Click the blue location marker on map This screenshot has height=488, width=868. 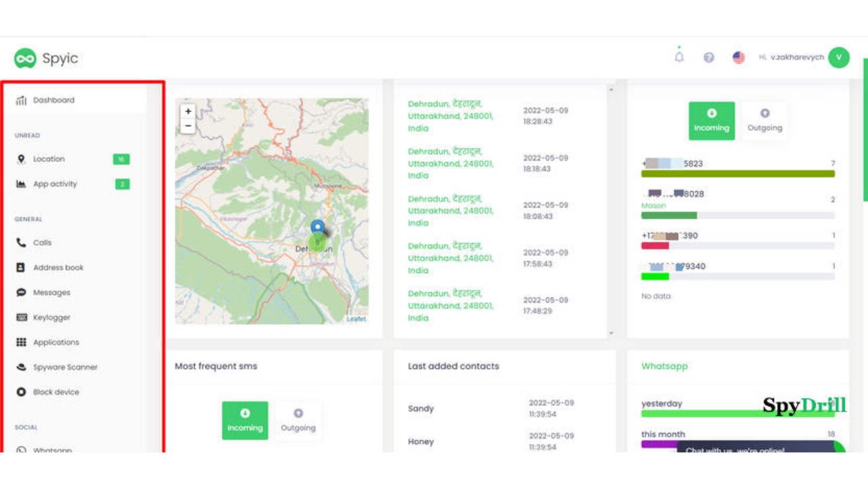[317, 228]
